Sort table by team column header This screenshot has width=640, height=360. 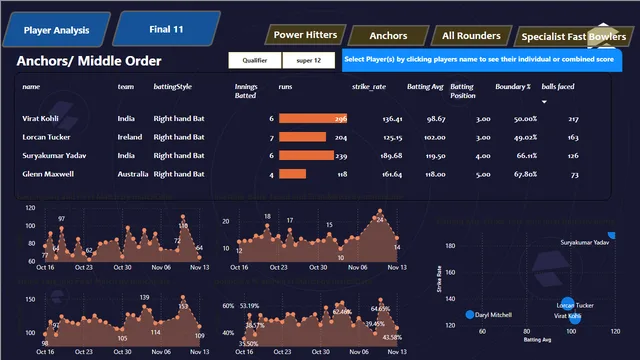point(126,87)
